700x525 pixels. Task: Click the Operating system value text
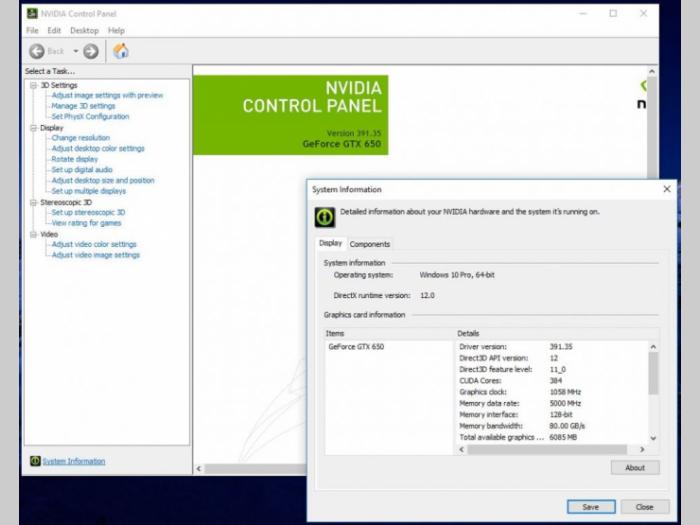[x=457, y=275]
